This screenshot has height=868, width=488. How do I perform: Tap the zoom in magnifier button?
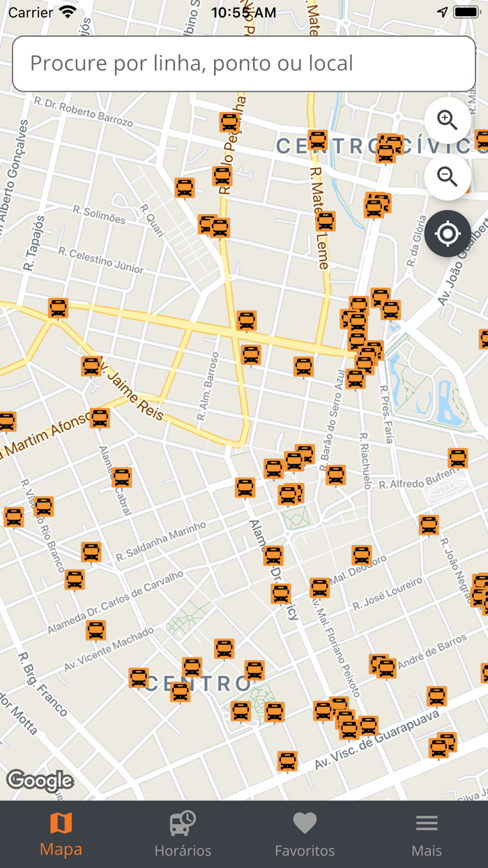pos(447,121)
